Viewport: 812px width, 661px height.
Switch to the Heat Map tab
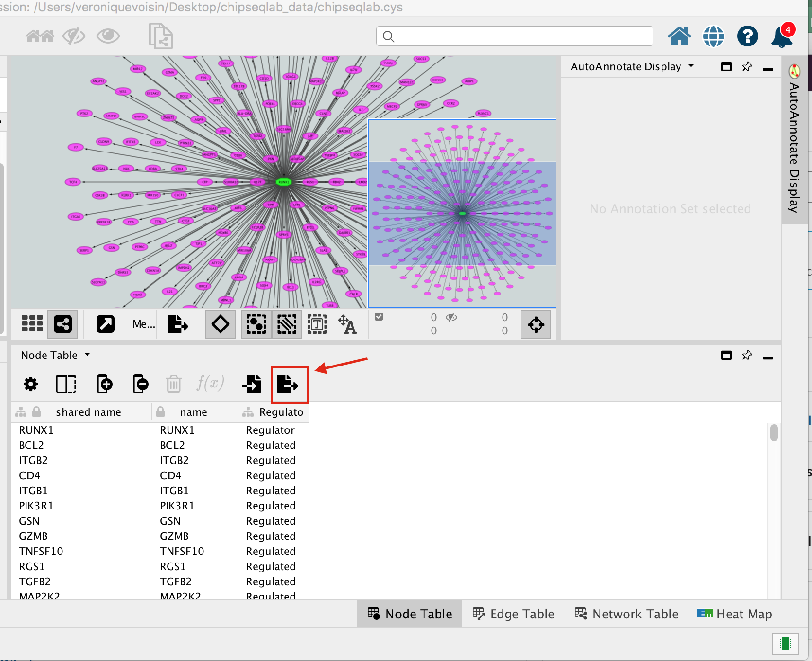[x=735, y=614]
